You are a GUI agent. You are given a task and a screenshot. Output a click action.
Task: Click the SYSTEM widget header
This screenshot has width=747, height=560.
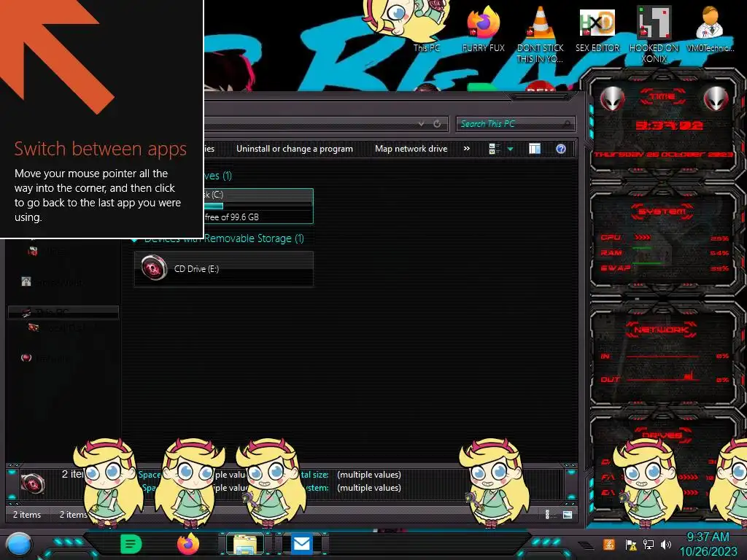[662, 211]
